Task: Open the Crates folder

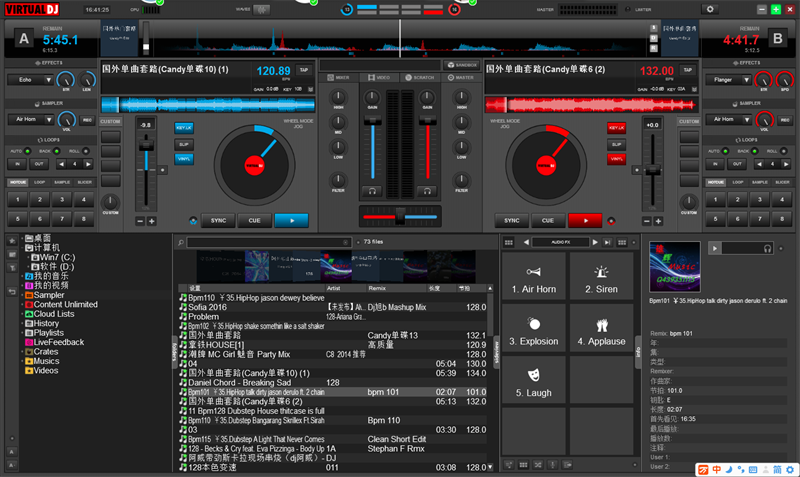Action: [x=42, y=352]
